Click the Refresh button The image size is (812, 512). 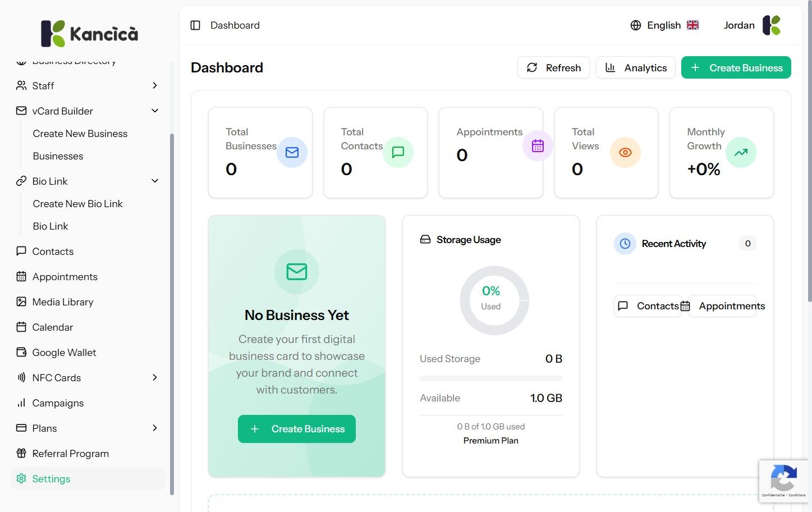[553, 67]
